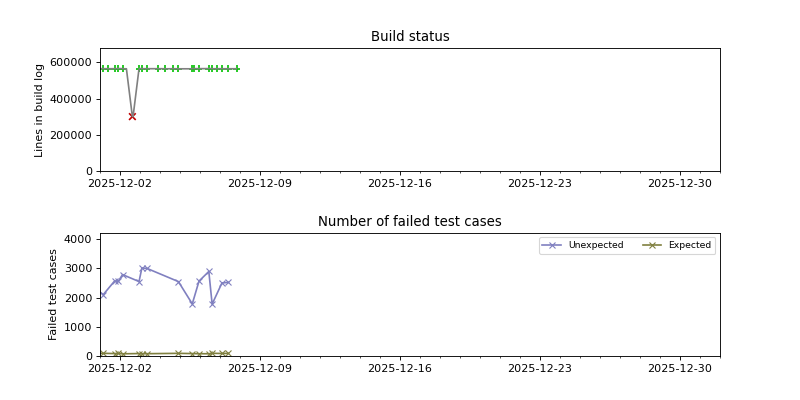
Task: Click 2025-12-16 date under Build status chart
Action: coord(400,183)
